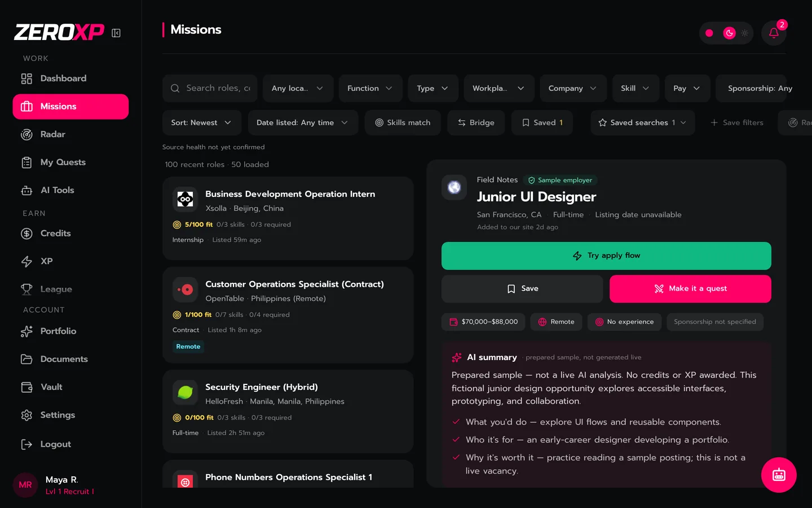Open Radar from the sidebar

(x=70, y=134)
